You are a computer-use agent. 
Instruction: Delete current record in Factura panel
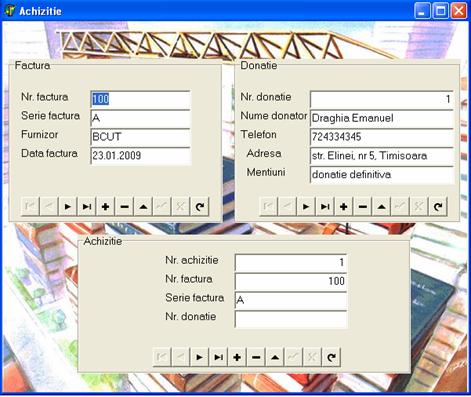tap(124, 207)
